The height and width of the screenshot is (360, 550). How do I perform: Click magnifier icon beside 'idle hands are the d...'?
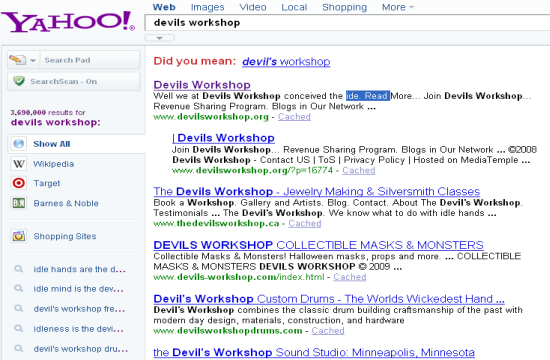pos(18,269)
